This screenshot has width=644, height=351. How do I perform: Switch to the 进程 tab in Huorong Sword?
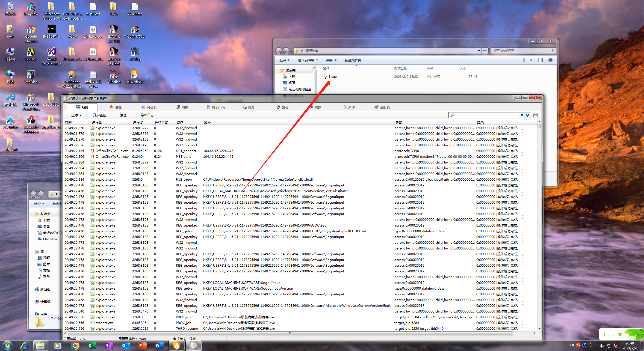point(116,107)
